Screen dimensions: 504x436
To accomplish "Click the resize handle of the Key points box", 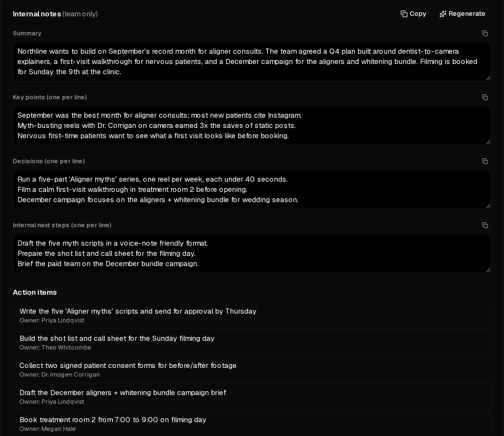I will coord(488,142).
